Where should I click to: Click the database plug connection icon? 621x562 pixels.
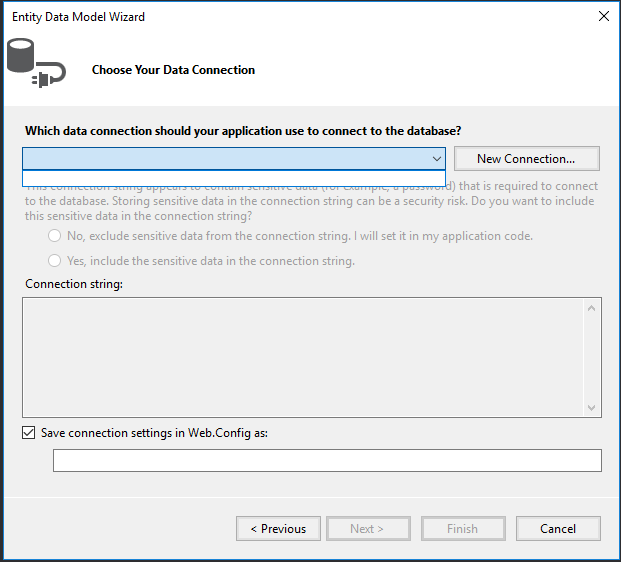(36, 63)
